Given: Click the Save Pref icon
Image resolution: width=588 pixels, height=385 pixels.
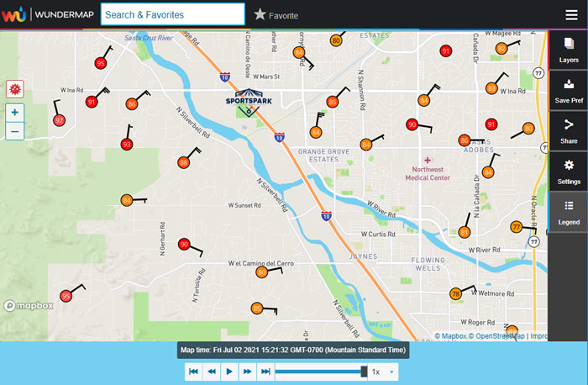Looking at the screenshot, I should pyautogui.click(x=569, y=90).
